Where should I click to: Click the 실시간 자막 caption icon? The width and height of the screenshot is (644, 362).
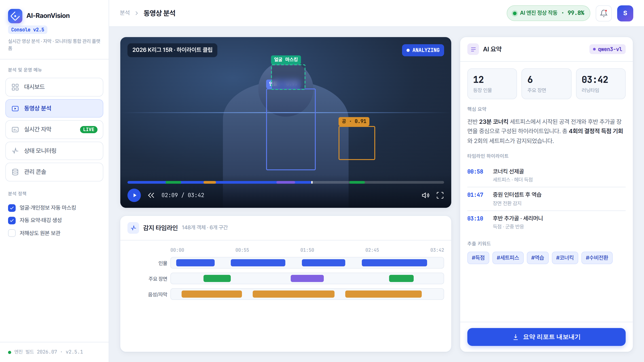click(x=15, y=129)
